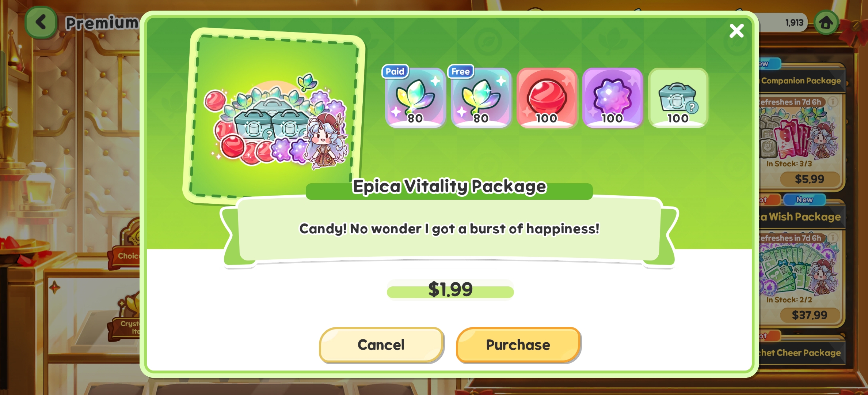
Task: Tap the info icon near Wish refresh timer
Action: tap(833, 238)
